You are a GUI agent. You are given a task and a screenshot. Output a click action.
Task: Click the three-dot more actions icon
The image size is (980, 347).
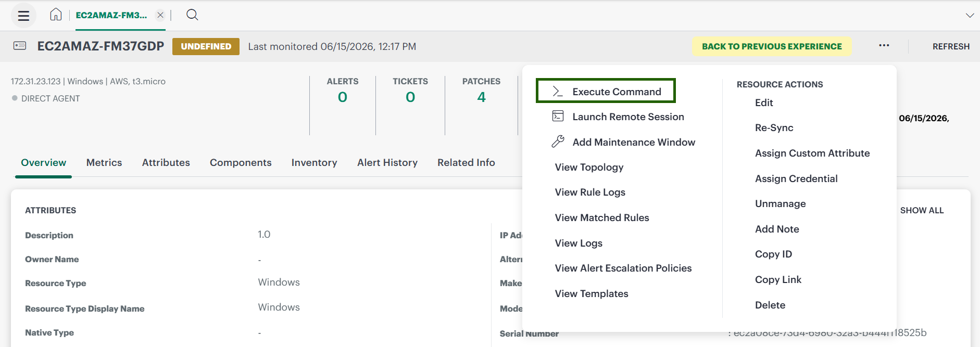884,46
